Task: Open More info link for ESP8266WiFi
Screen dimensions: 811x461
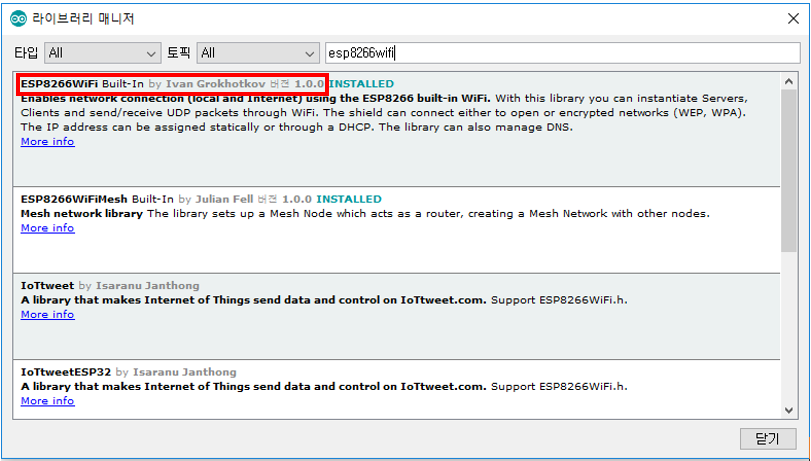Action: (x=48, y=142)
